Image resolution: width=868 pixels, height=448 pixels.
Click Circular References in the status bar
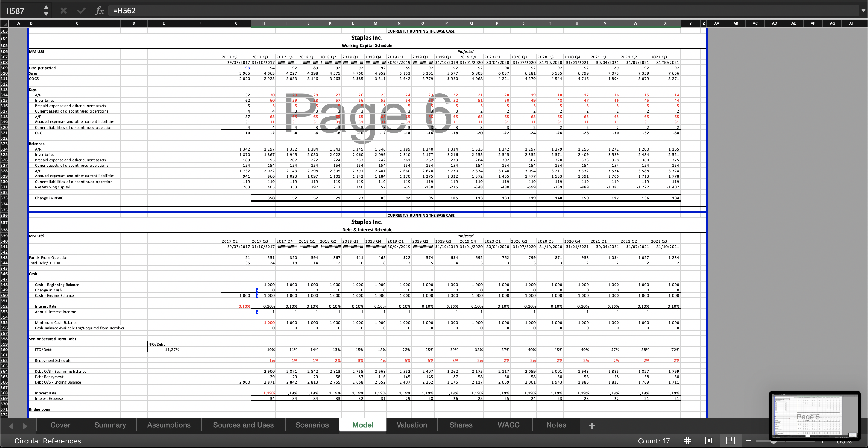point(48,441)
